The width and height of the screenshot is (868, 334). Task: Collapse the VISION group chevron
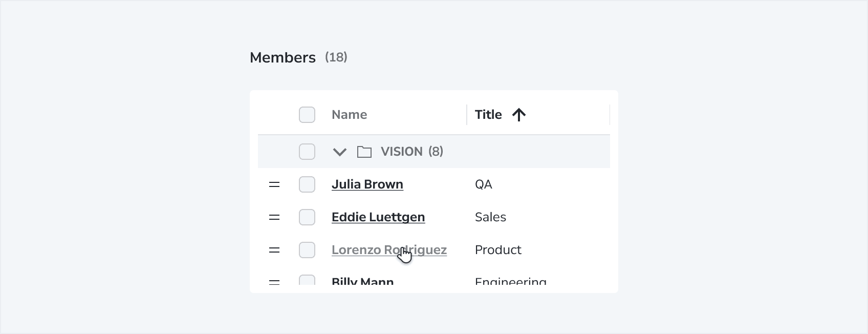coord(340,152)
